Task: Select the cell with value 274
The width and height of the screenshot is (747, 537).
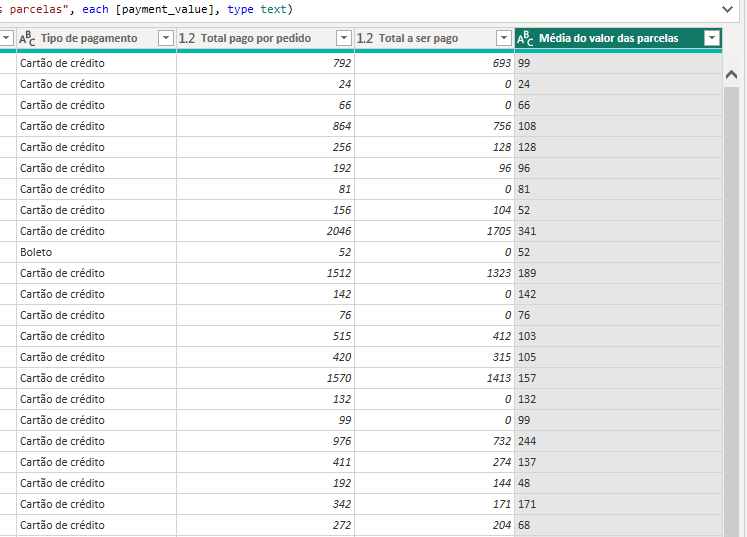Action: [434, 462]
